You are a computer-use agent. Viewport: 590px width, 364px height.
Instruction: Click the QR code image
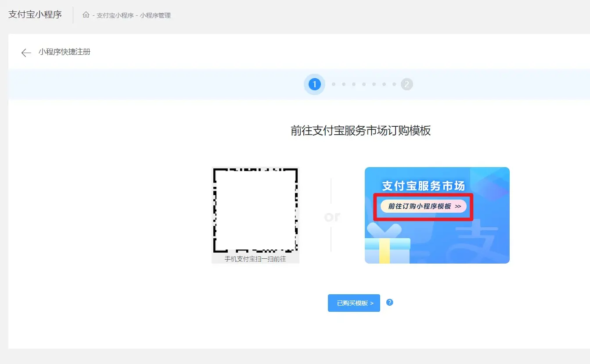point(255,210)
